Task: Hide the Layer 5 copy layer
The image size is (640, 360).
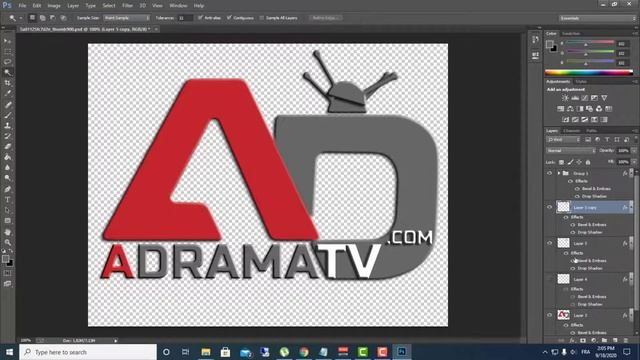Action: (549, 207)
